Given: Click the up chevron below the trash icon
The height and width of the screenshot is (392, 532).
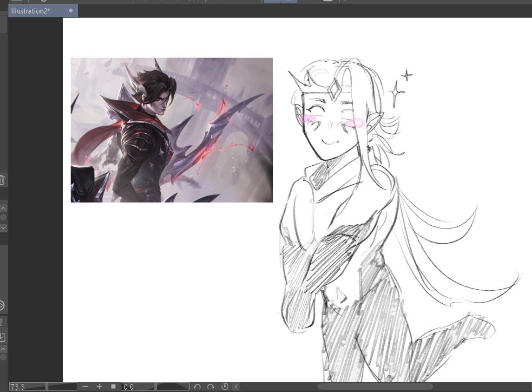Looking at the screenshot, I should coord(3,208).
